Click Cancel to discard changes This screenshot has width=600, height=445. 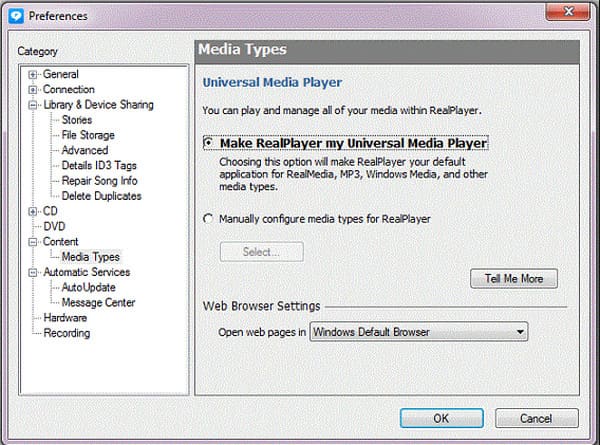tap(536, 418)
